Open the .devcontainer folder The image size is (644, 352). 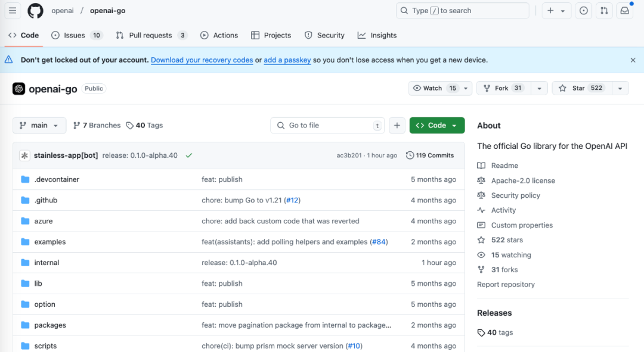point(57,179)
